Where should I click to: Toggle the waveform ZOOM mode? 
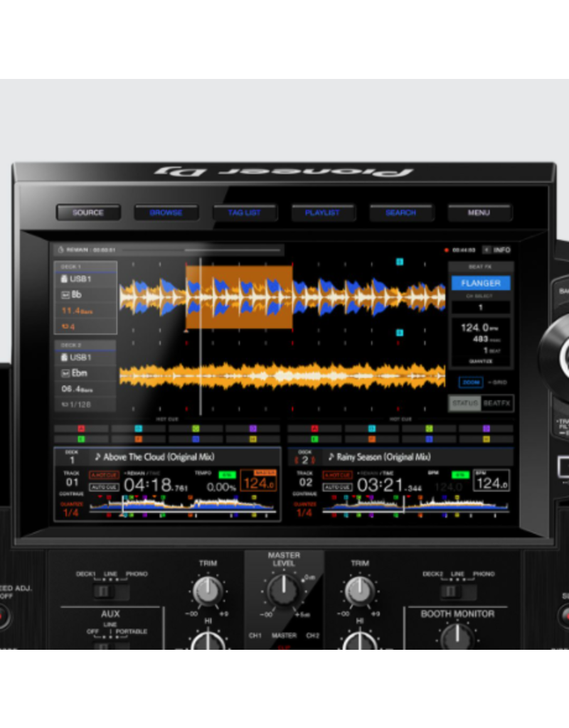(x=470, y=382)
